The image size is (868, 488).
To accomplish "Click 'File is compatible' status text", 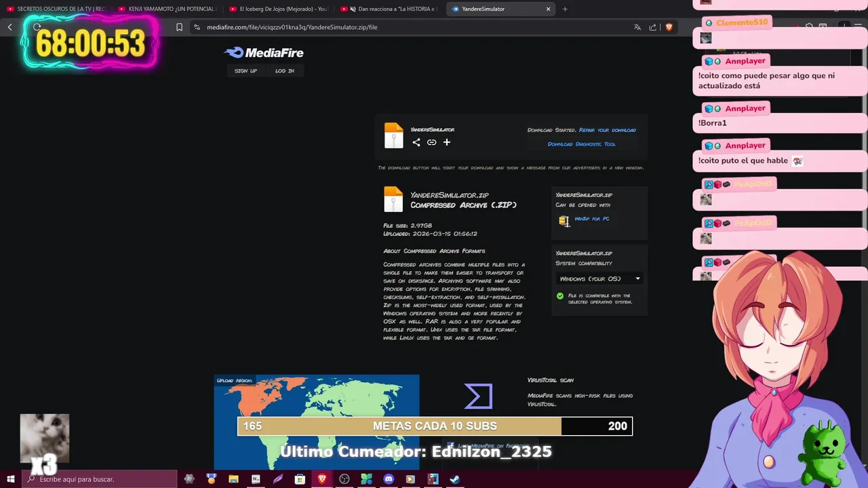I will pos(599,299).
